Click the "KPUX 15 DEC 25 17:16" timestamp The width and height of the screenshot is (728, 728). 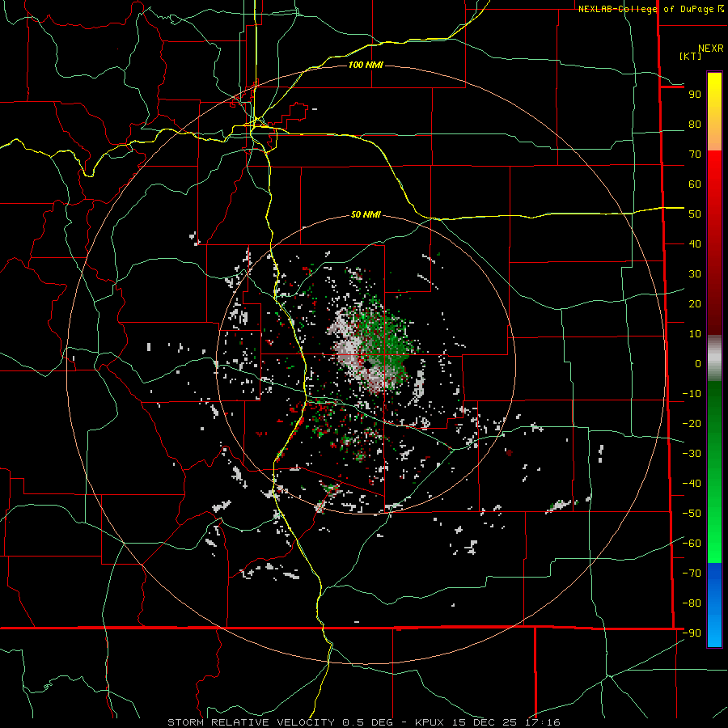[x=488, y=722]
